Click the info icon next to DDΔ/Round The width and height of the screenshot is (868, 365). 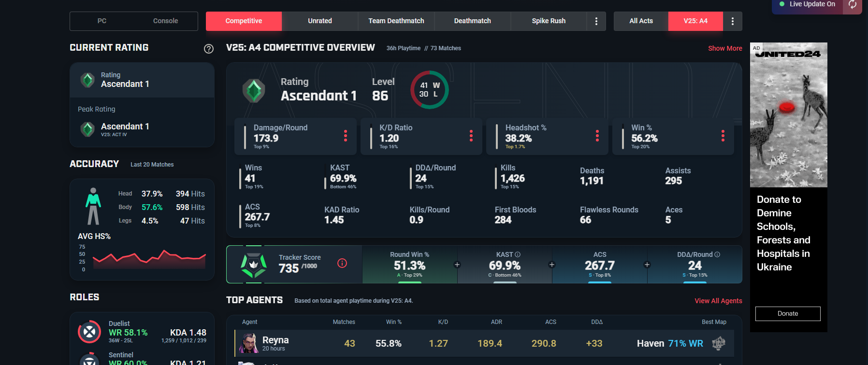pos(717,254)
